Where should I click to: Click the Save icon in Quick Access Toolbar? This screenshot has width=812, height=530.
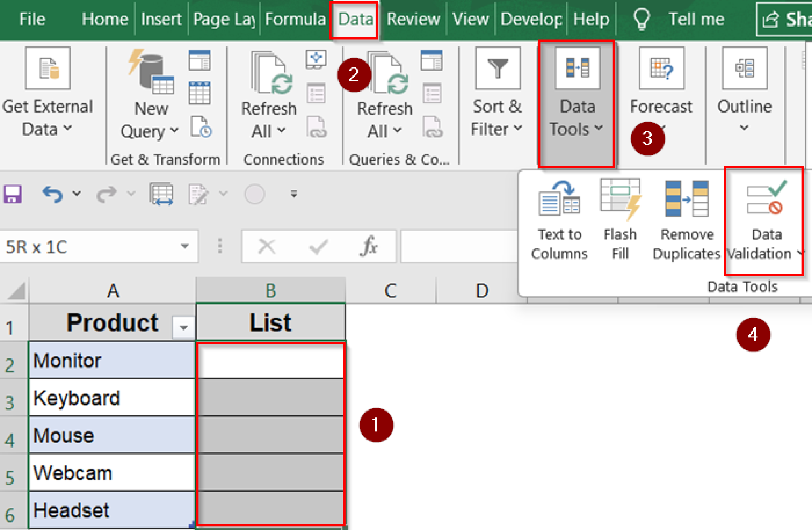pyautogui.click(x=12, y=193)
